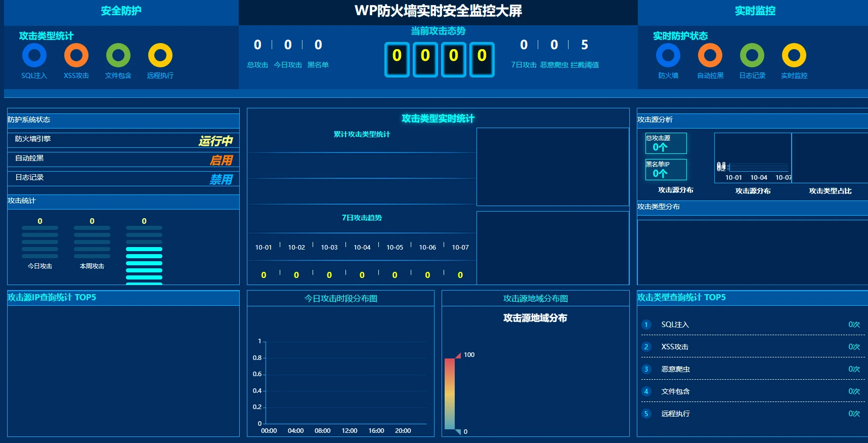Click the blue SQL注入 ring icon
Viewport: 868px width, 443px height.
click(x=34, y=55)
